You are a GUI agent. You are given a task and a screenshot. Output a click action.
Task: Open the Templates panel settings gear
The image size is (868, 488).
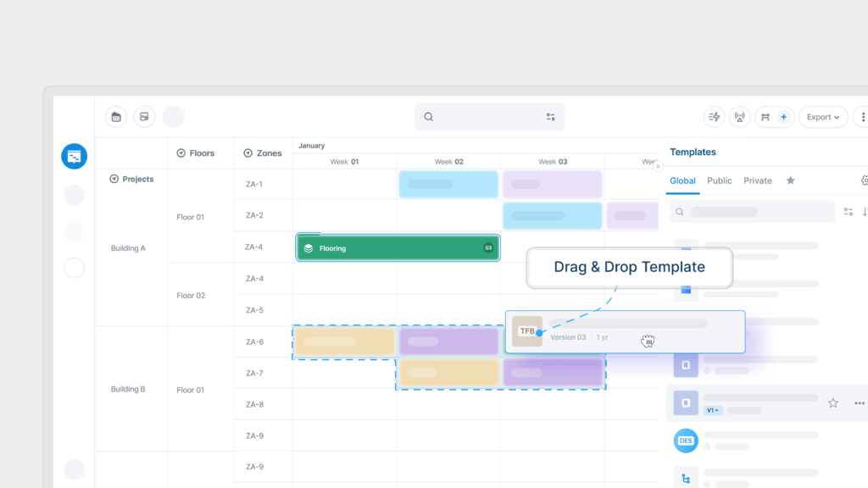click(864, 180)
